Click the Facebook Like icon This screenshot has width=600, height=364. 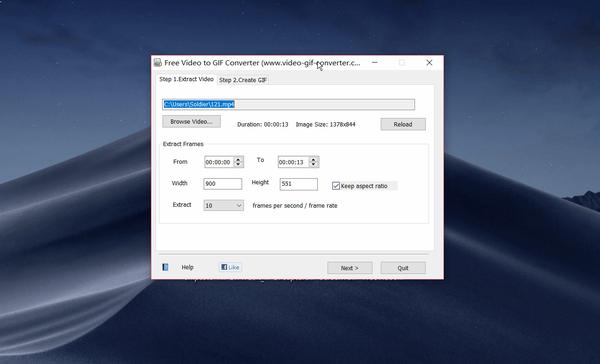pyautogui.click(x=230, y=267)
